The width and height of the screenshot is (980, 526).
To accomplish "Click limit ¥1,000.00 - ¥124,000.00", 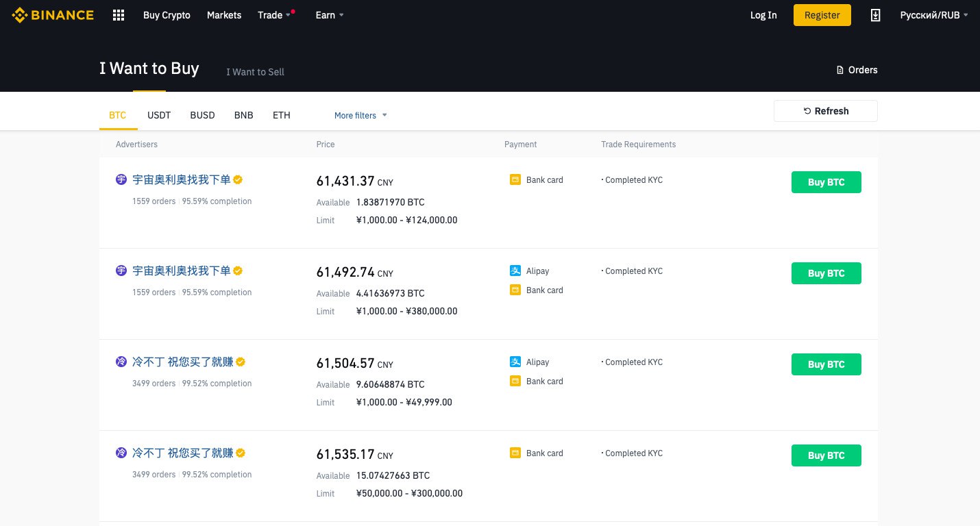I will [x=407, y=220].
